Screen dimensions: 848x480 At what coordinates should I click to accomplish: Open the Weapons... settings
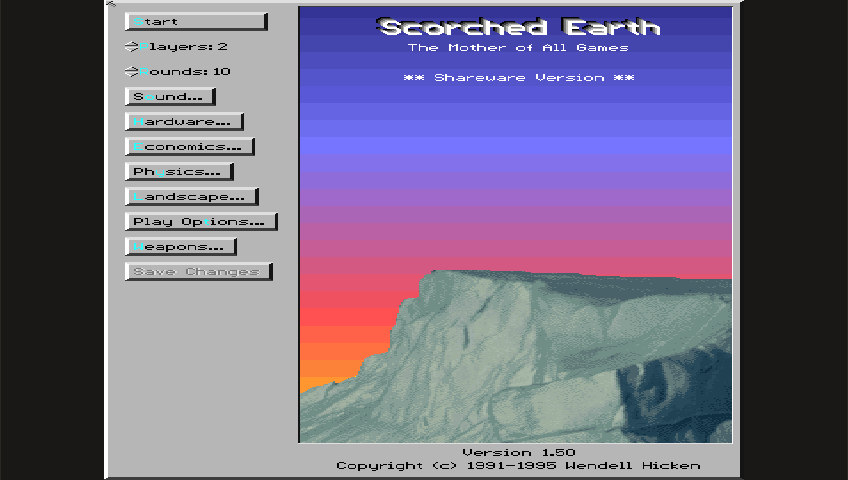181,246
